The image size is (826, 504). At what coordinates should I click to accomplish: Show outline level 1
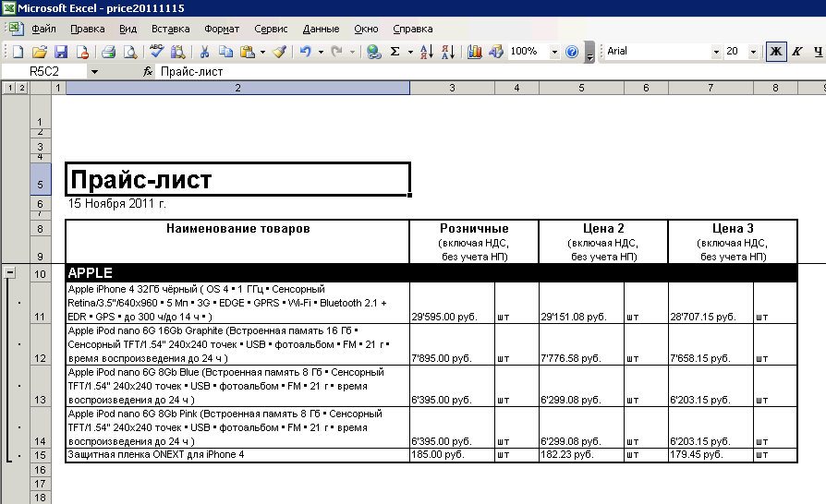click(x=10, y=88)
